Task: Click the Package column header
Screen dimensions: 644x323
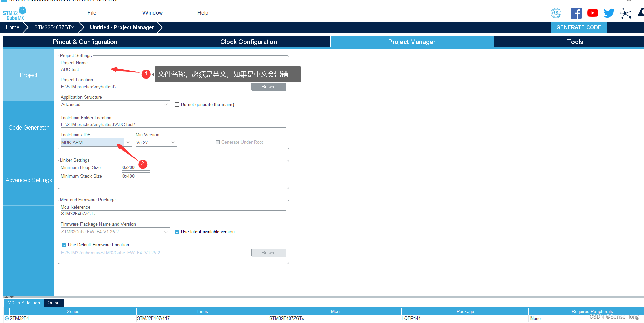Action: (465, 311)
